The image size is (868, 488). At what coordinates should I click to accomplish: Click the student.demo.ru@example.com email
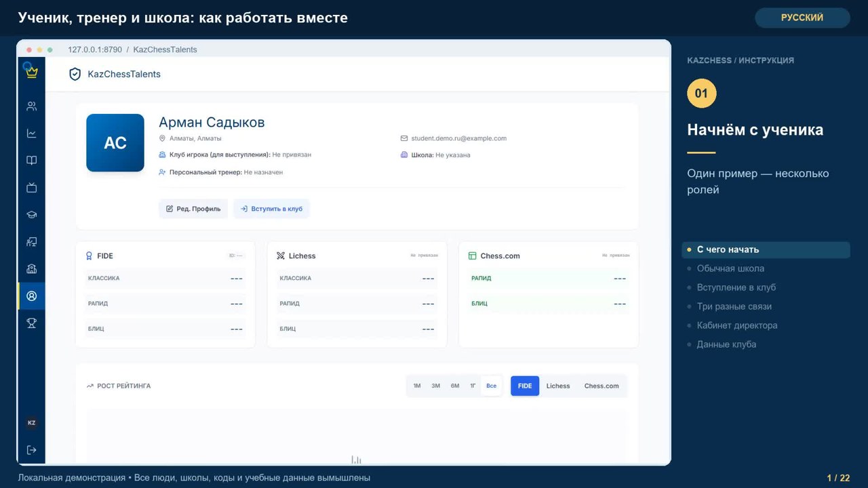tap(459, 138)
